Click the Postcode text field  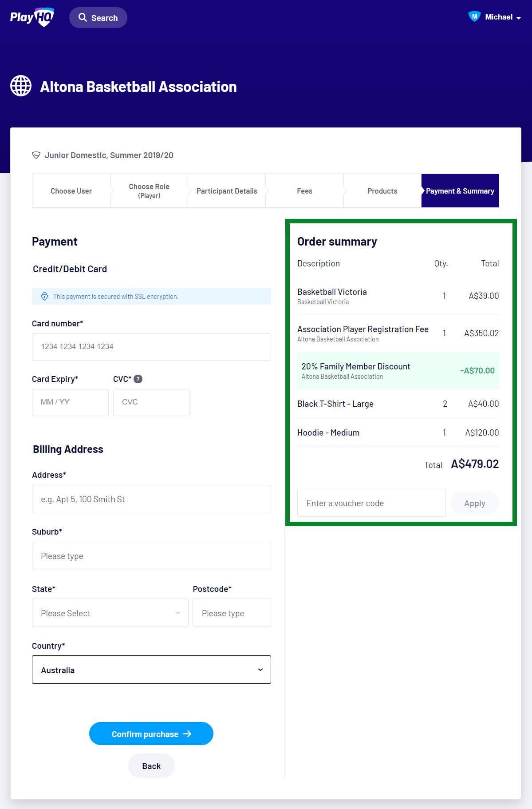[x=232, y=613]
